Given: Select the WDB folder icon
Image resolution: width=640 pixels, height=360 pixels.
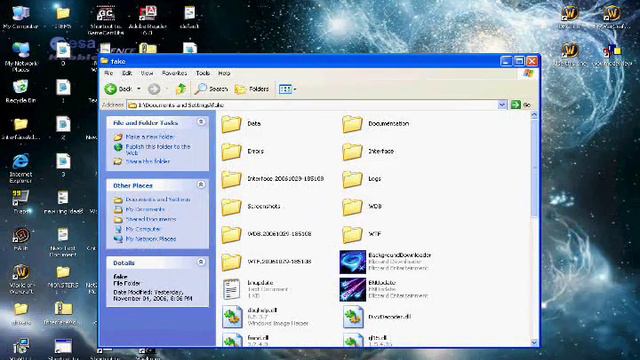Looking at the screenshot, I should coord(352,207).
